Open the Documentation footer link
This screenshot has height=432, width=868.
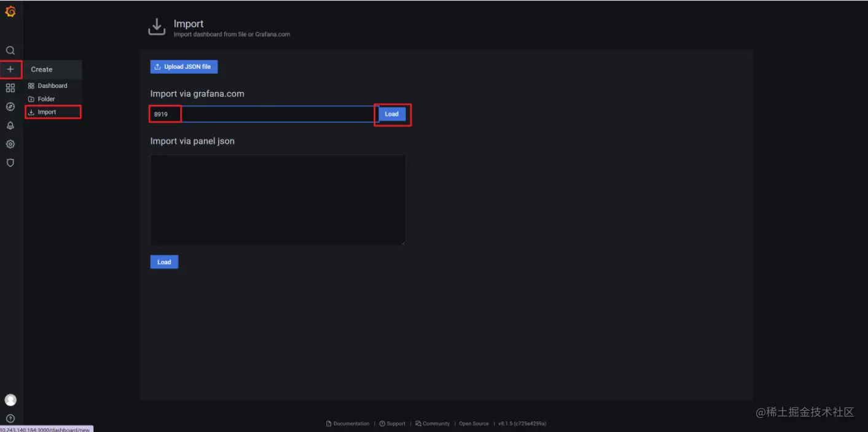pyautogui.click(x=348, y=423)
